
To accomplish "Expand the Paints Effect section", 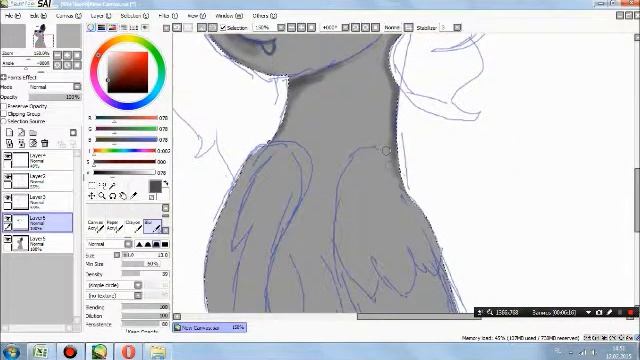I will tap(3, 77).
